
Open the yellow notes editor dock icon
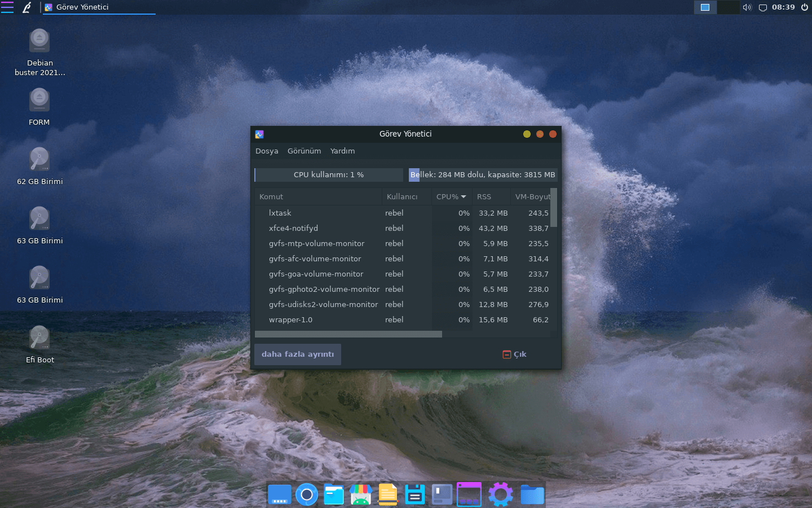click(x=388, y=494)
